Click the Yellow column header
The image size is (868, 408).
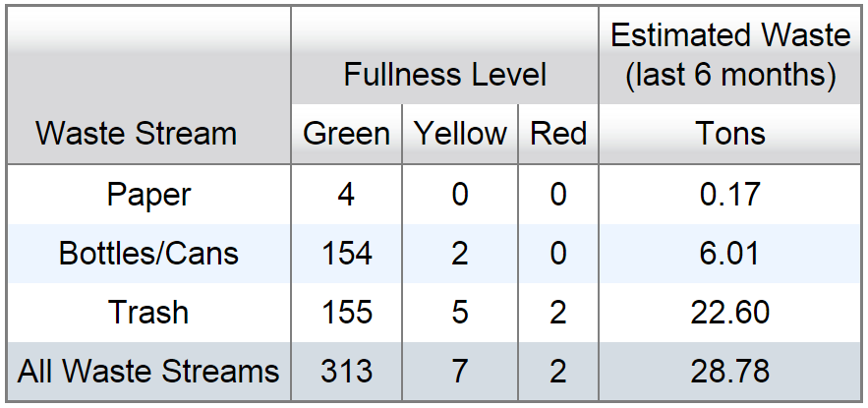tap(461, 134)
